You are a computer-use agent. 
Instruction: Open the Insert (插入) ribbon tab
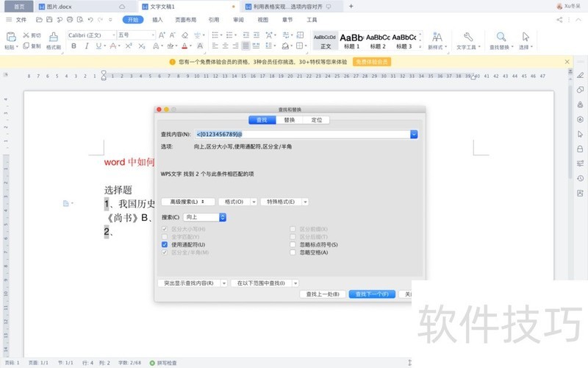coord(157,20)
